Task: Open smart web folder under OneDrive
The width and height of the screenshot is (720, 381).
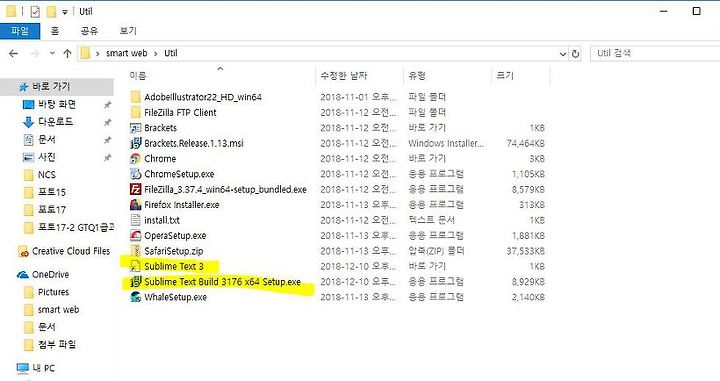Action: pos(58,310)
